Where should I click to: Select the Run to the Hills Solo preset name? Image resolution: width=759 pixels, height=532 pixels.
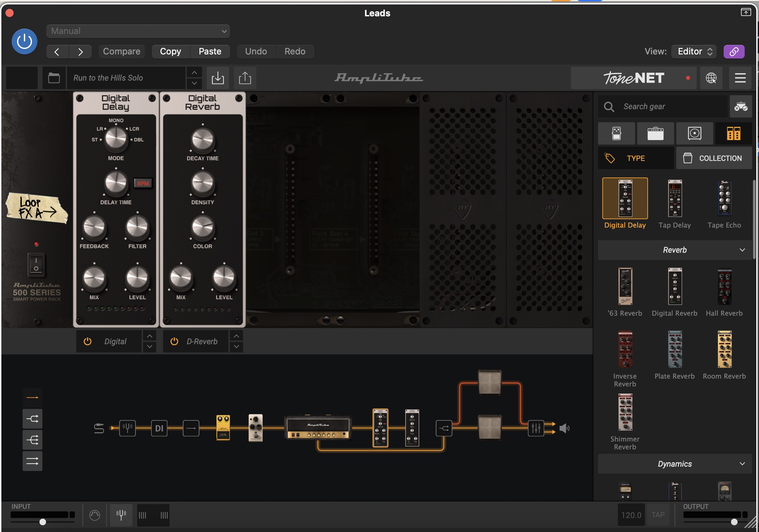[x=126, y=78]
